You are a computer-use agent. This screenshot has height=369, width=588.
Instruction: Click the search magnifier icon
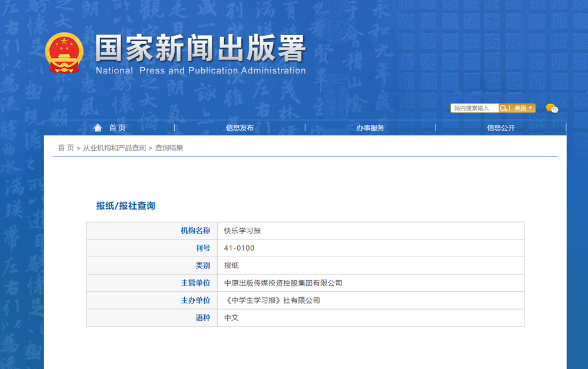point(503,108)
